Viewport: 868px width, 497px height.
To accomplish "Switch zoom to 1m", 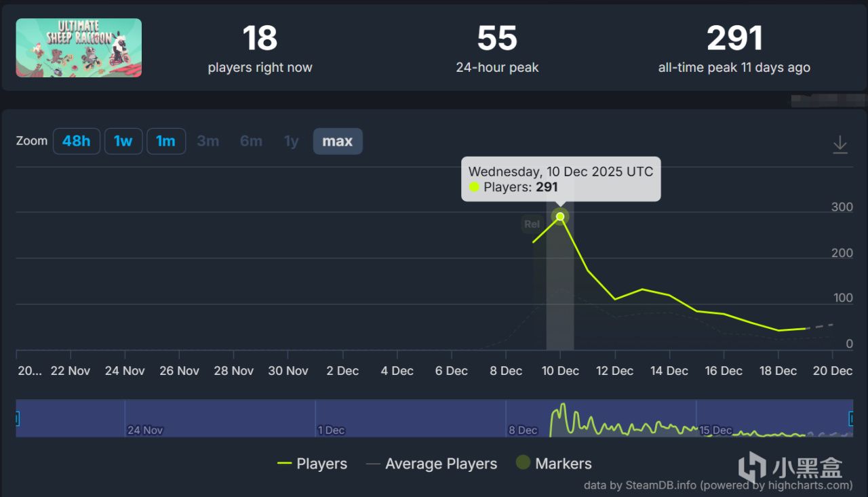I will click(165, 141).
